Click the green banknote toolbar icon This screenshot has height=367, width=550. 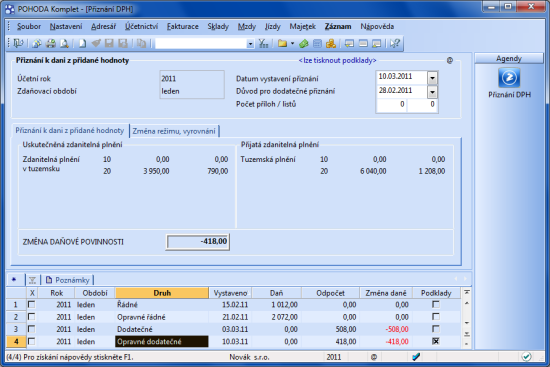pos(304,44)
